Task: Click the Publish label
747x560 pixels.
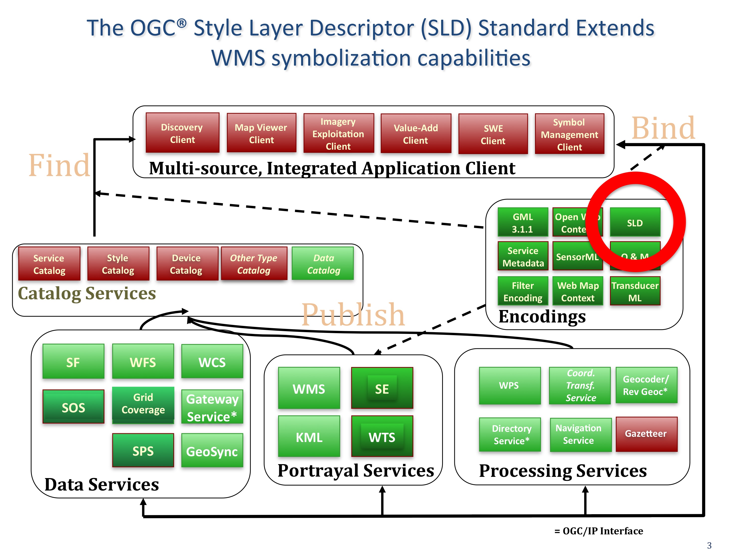Action: [x=353, y=314]
